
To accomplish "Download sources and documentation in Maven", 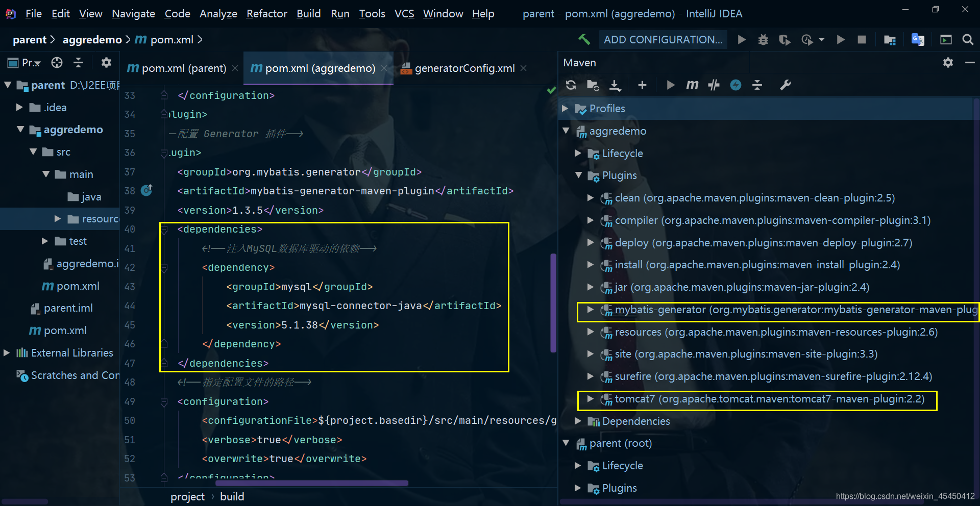I will coord(615,85).
